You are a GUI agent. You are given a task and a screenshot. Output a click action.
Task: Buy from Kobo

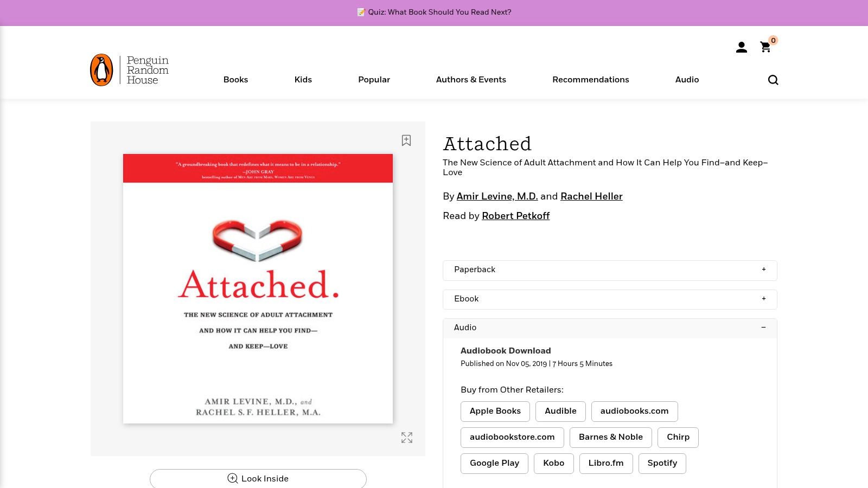click(554, 464)
